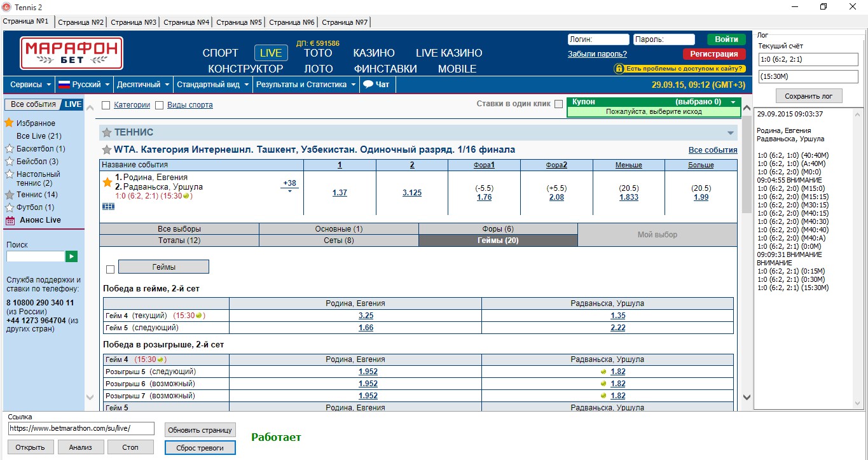Switch to the Страница №2 tab
868x460 pixels.
(81, 22)
